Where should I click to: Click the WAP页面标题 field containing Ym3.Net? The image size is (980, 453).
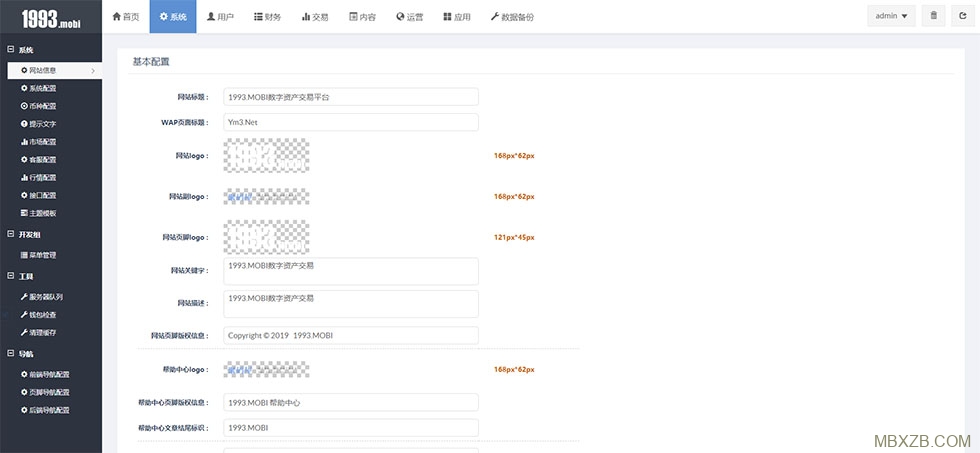coord(351,122)
